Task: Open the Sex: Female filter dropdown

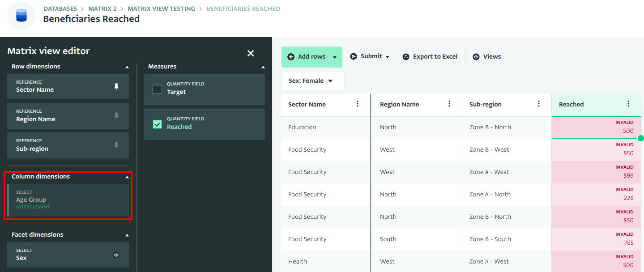Action: click(x=313, y=81)
